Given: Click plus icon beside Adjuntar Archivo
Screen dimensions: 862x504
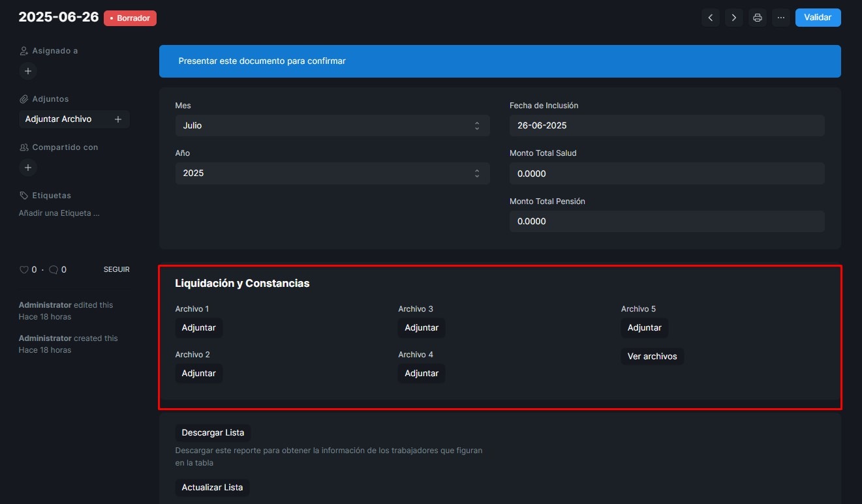Looking at the screenshot, I should pos(118,119).
